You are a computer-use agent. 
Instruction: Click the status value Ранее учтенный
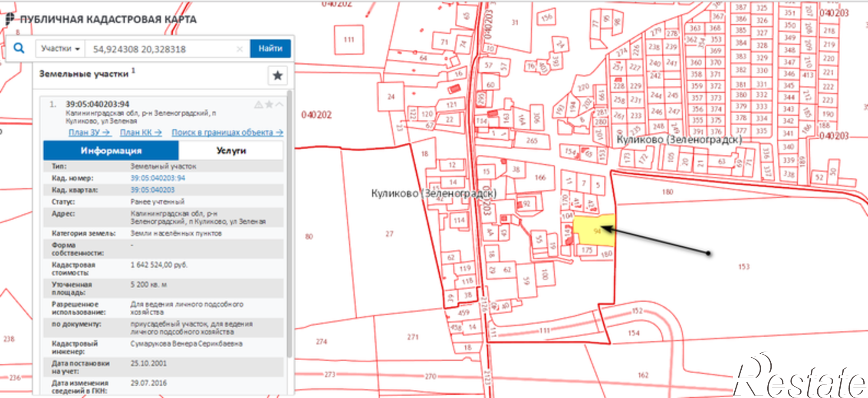point(158,202)
